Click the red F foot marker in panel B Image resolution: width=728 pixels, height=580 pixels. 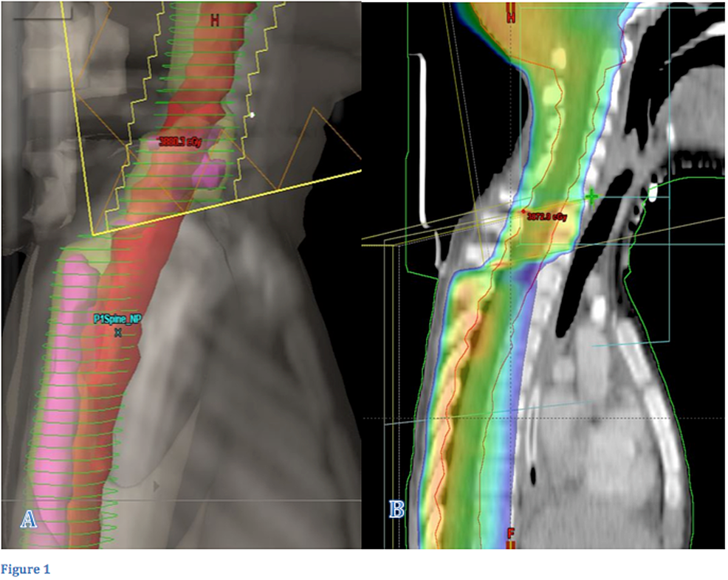point(510,533)
